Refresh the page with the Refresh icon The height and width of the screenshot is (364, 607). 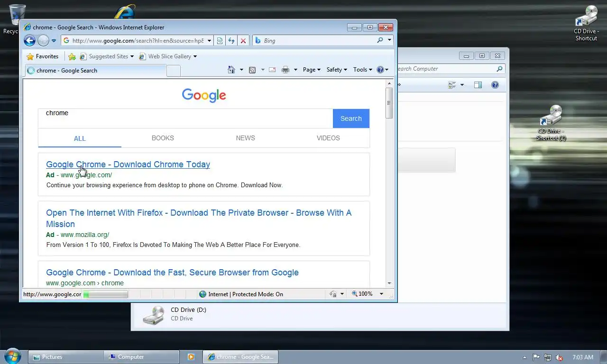231,41
